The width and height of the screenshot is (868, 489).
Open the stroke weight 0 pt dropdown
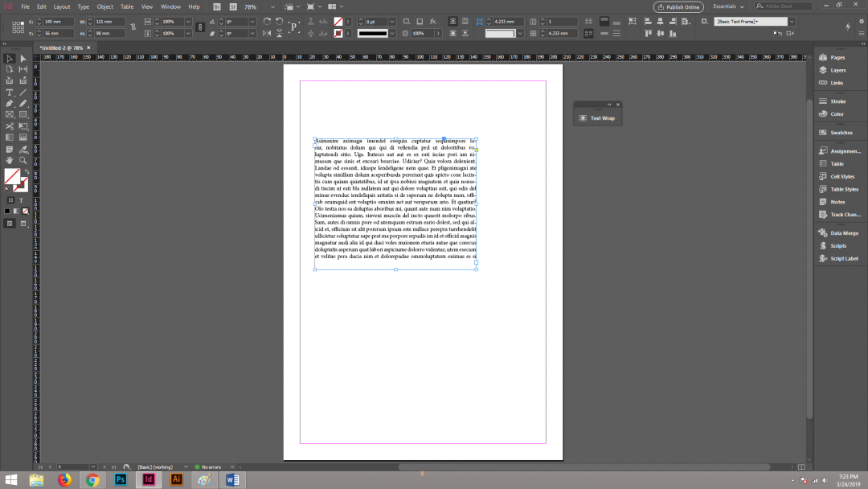tap(392, 22)
